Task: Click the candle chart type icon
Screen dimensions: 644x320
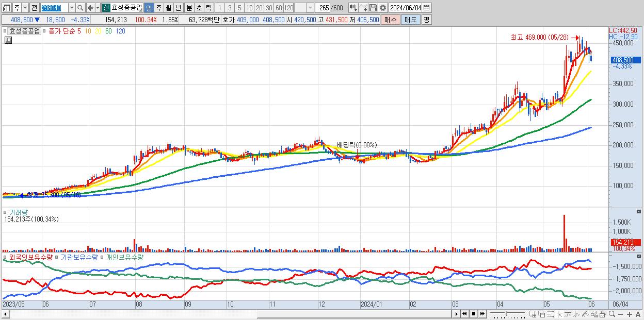Action: click(353, 8)
